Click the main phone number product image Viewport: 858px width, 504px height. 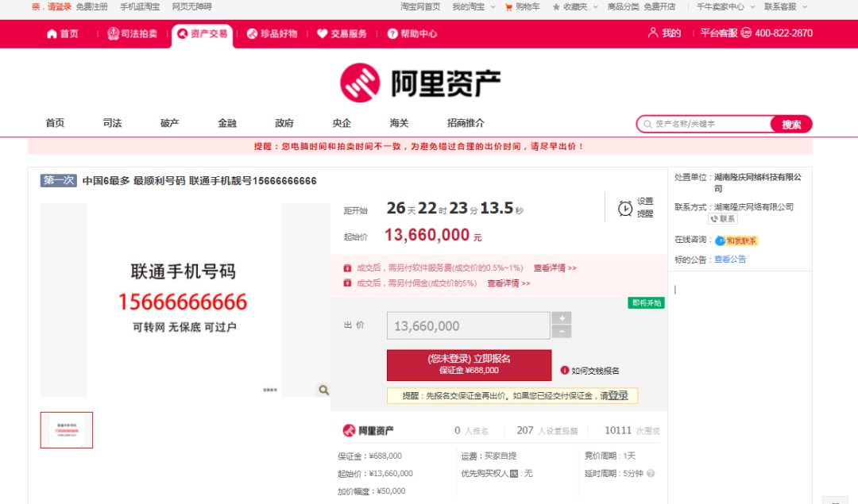coord(184,300)
